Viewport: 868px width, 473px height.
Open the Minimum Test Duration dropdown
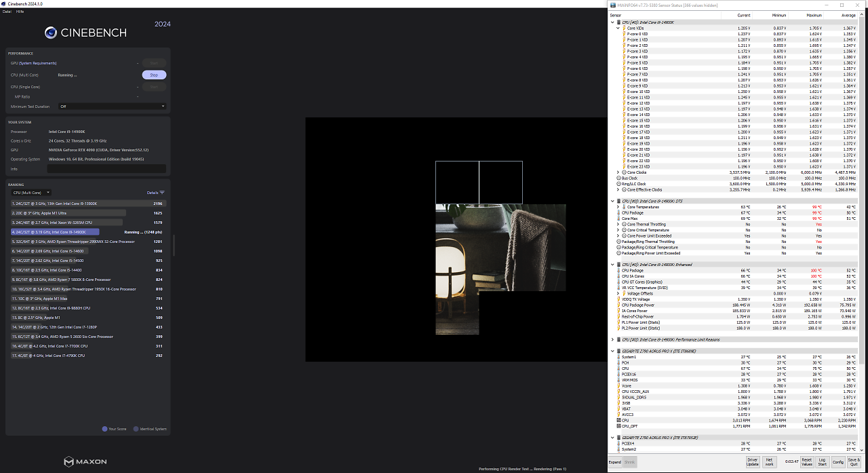point(112,106)
